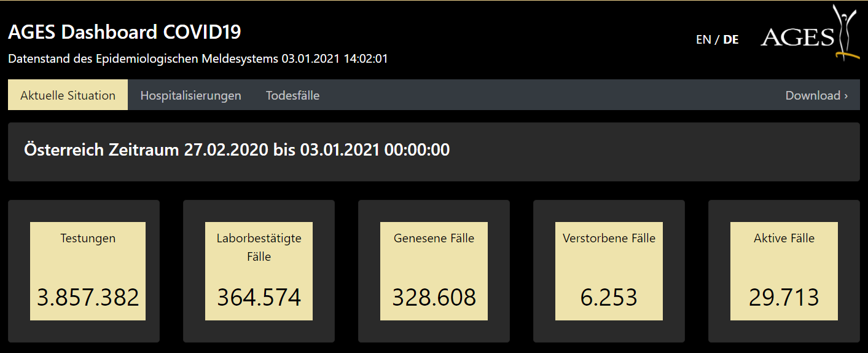Click the 3.857.382 tests count
Viewport: 868px width, 353px height.
(x=88, y=298)
